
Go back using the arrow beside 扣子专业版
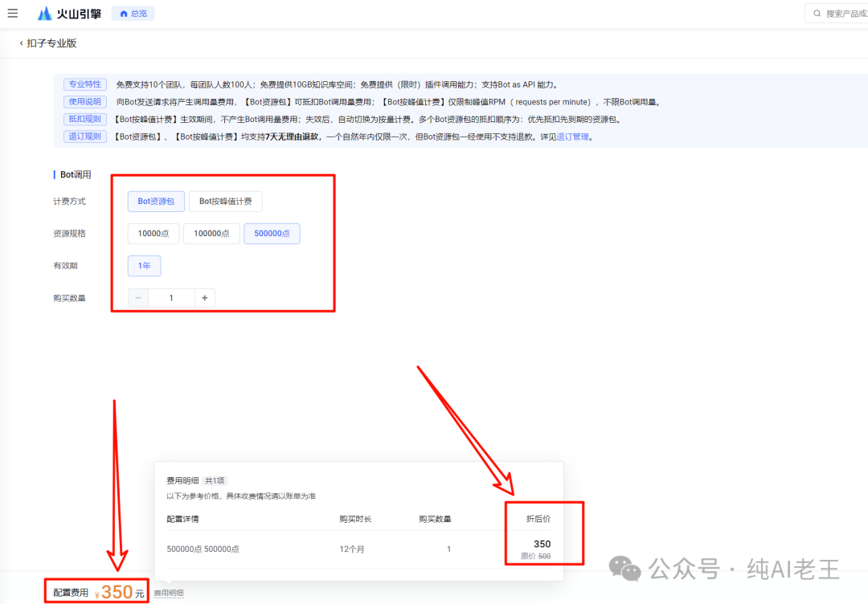click(x=21, y=43)
